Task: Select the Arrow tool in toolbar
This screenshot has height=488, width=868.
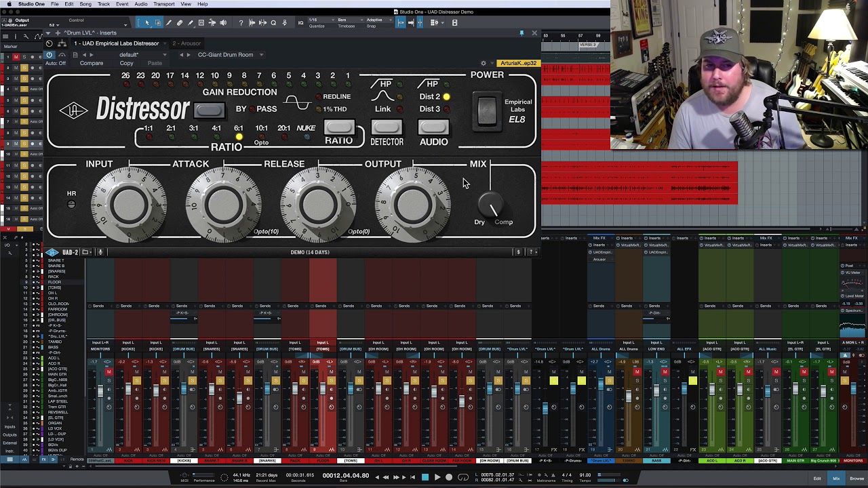Action: click(x=147, y=23)
